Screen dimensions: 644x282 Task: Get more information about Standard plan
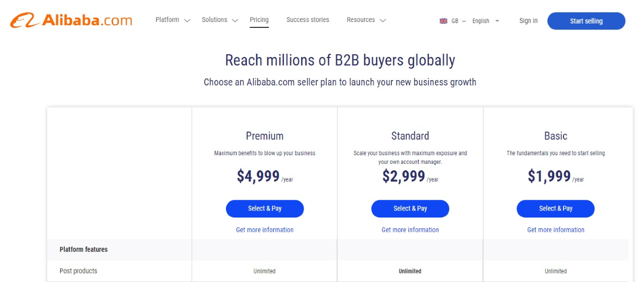410,230
